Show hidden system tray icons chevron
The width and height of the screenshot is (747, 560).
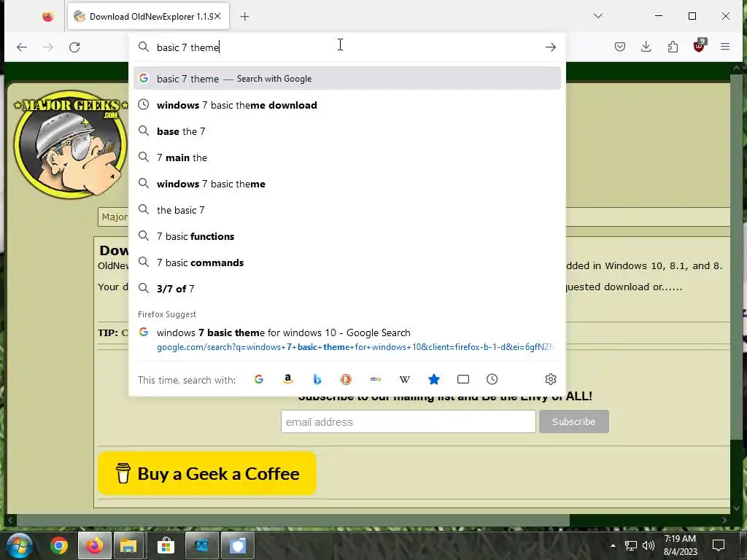613,545
